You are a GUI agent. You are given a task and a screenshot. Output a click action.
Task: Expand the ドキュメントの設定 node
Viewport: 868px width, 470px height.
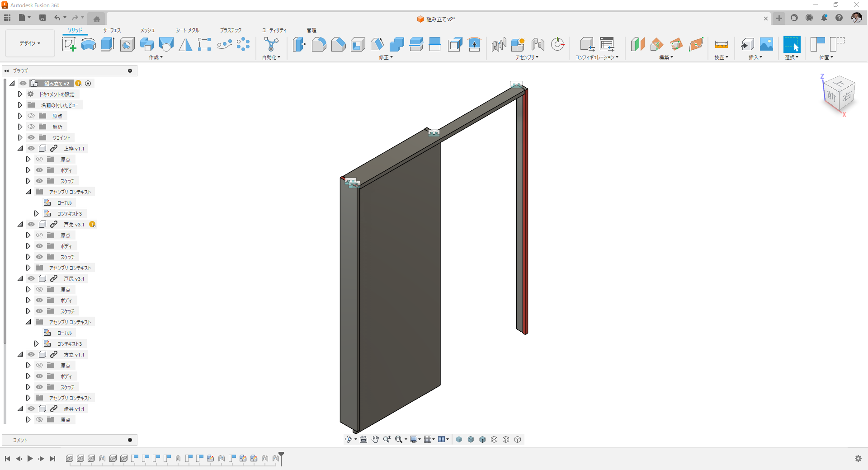tap(20, 94)
